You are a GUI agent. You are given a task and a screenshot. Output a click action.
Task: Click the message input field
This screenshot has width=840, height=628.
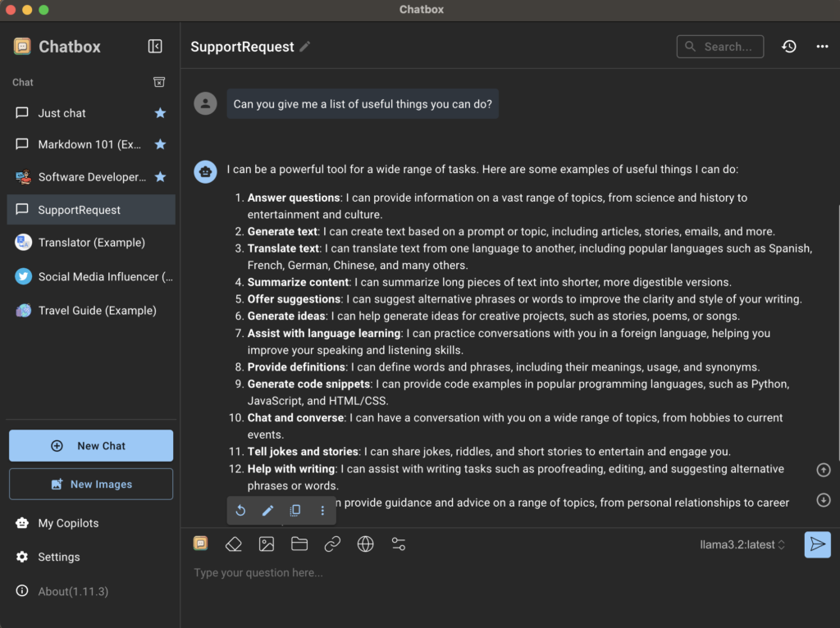click(x=492, y=573)
